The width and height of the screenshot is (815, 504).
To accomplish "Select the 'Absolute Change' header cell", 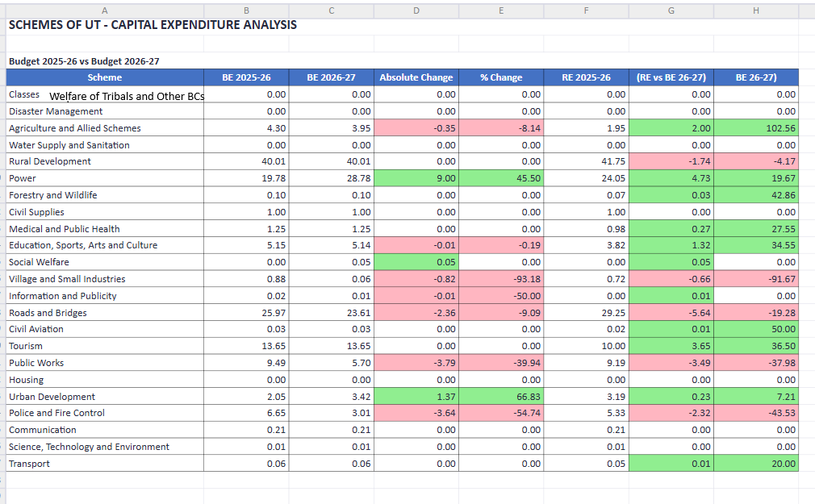I will tap(416, 77).
